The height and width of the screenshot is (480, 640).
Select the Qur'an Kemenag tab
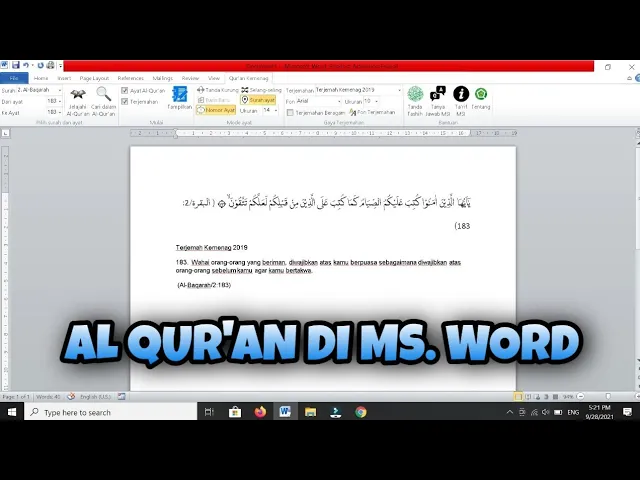pyautogui.click(x=249, y=78)
